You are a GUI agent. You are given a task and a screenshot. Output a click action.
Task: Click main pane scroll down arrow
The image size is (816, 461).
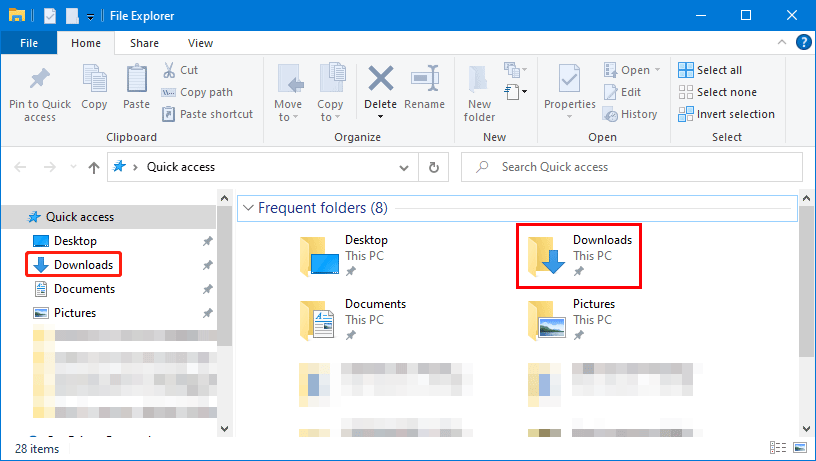point(806,429)
